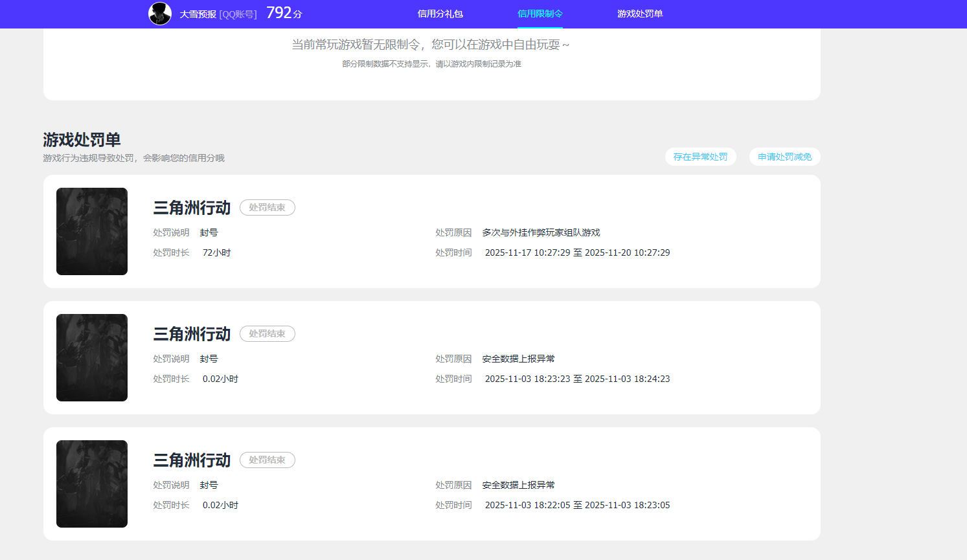The height and width of the screenshot is (560, 967).
Task: Switch to the 游戏处罚单 tab
Action: point(640,14)
